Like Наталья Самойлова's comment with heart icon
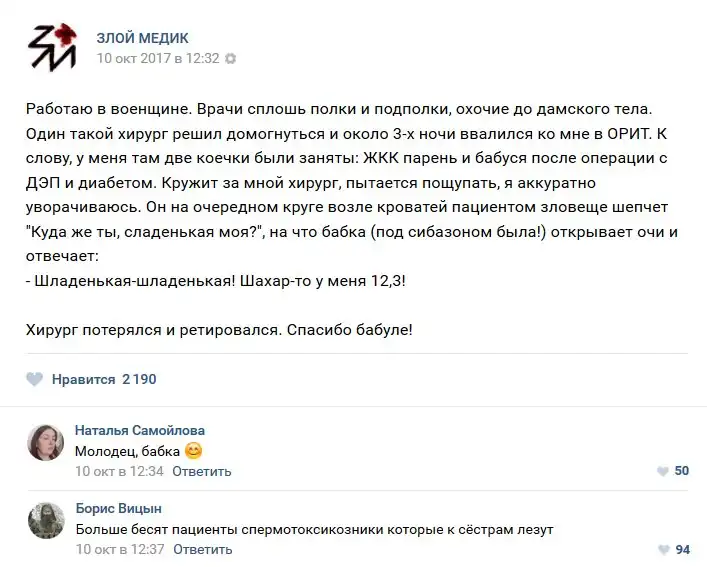Viewport: 707px width, 567px height. pyautogui.click(x=662, y=471)
